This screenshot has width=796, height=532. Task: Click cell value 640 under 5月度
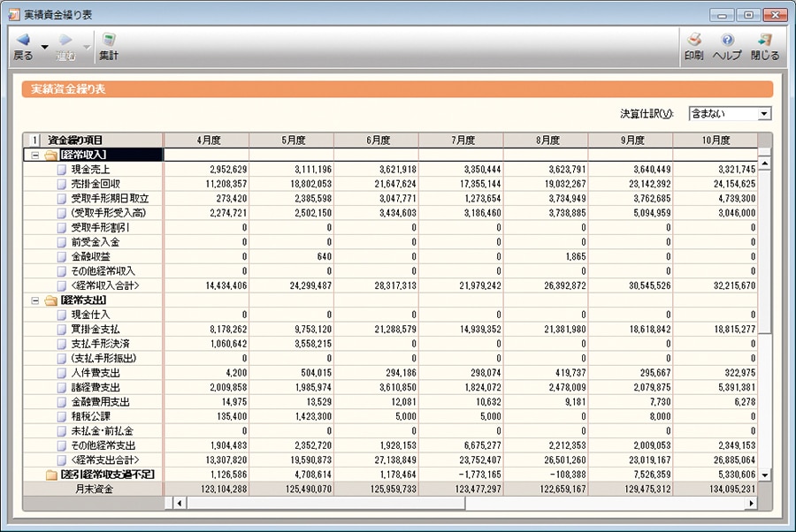(x=325, y=256)
